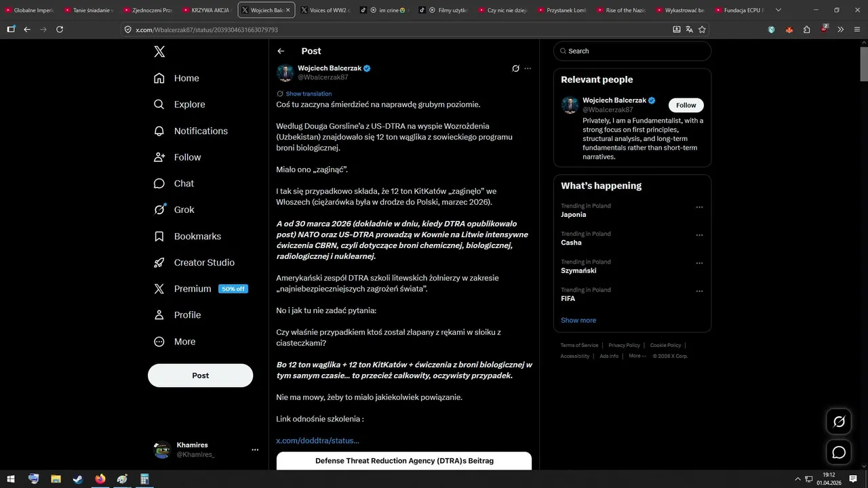868x488 pixels.
Task: Open the Accessibility footer link
Action: [574, 356]
